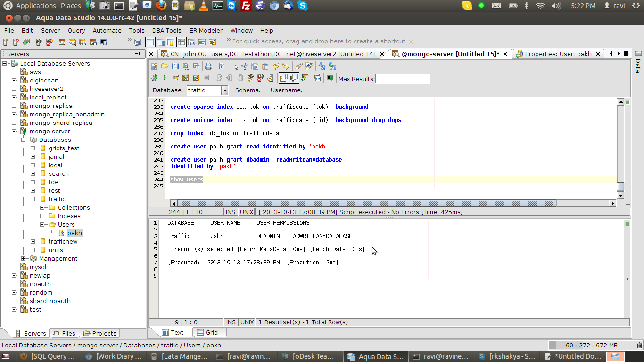Click the Undo arrow icon
644x362 pixels.
point(276,66)
